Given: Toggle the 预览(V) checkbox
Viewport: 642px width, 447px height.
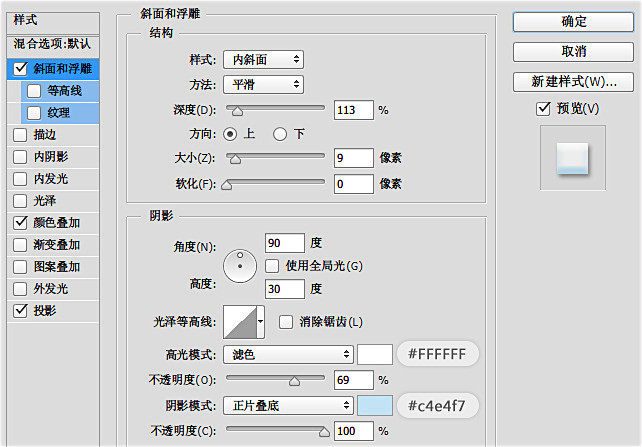Looking at the screenshot, I should [x=543, y=108].
